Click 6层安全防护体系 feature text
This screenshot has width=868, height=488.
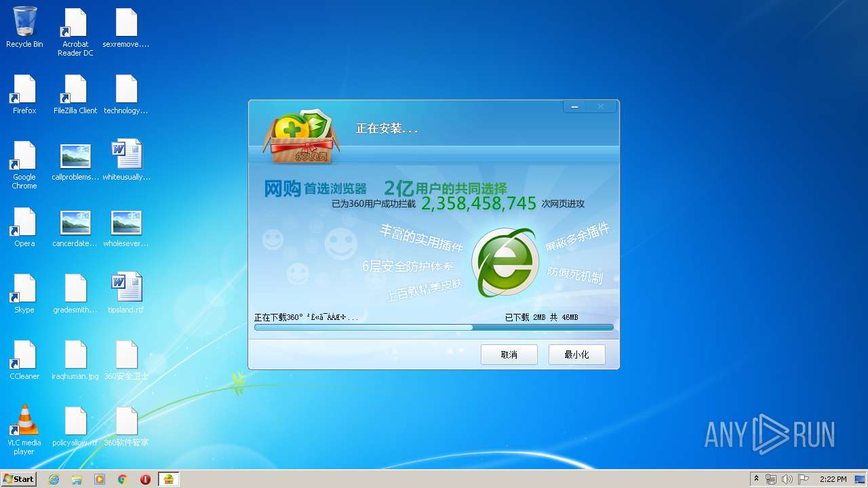408,266
